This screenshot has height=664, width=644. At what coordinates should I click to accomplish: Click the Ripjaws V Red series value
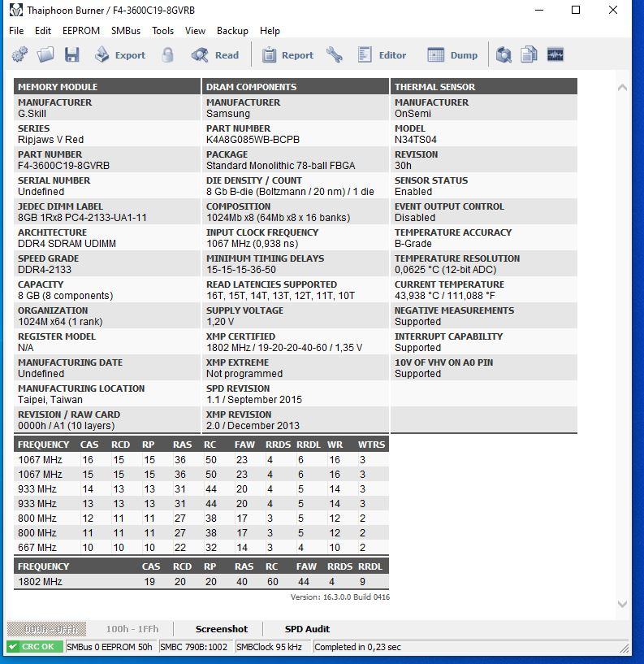coord(51,139)
